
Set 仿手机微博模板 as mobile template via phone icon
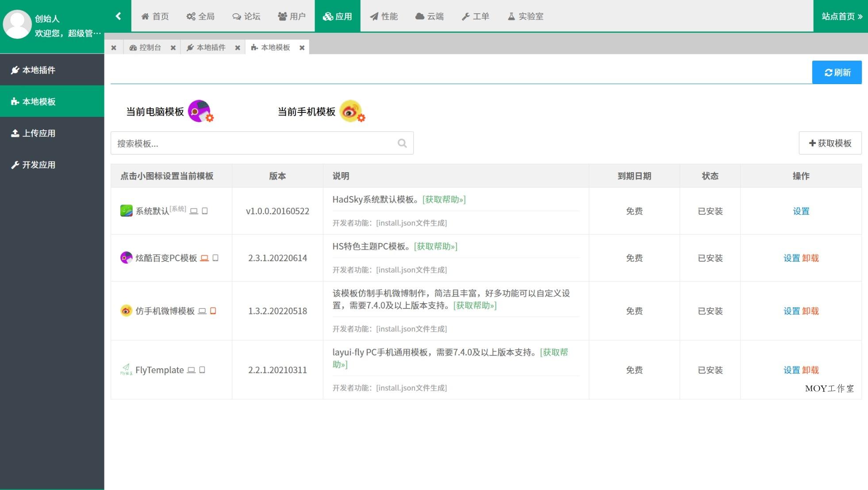coord(213,311)
